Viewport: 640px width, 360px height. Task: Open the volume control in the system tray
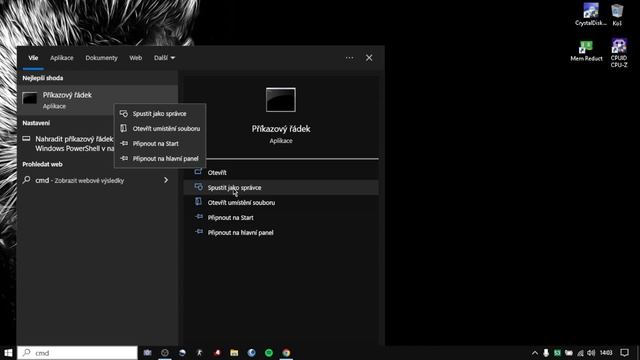tap(591, 353)
